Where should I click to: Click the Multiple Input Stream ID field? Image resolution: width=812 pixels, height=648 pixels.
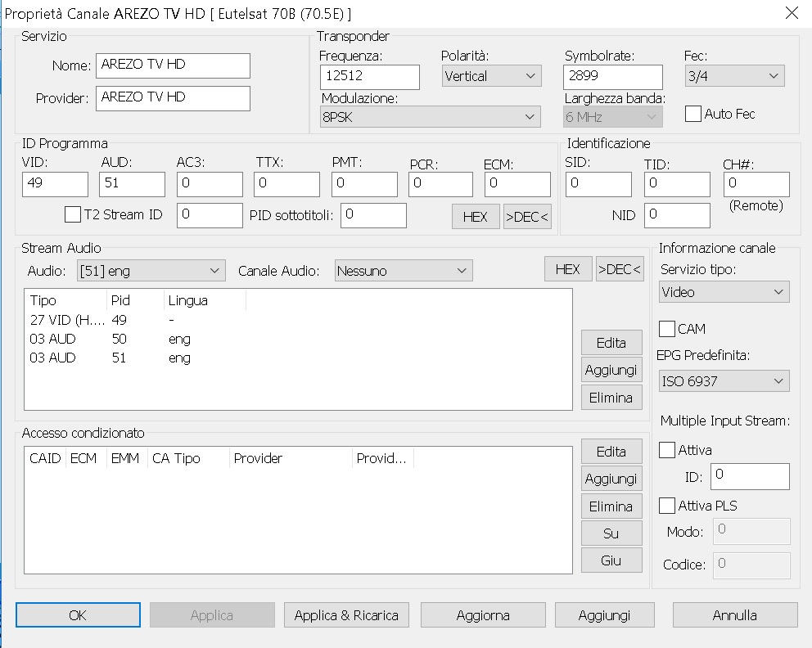751,476
